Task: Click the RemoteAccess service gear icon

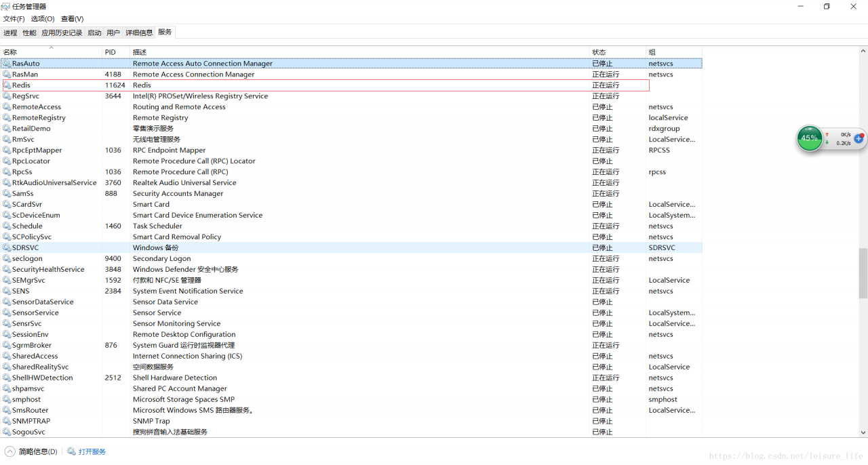Action: tap(7, 106)
